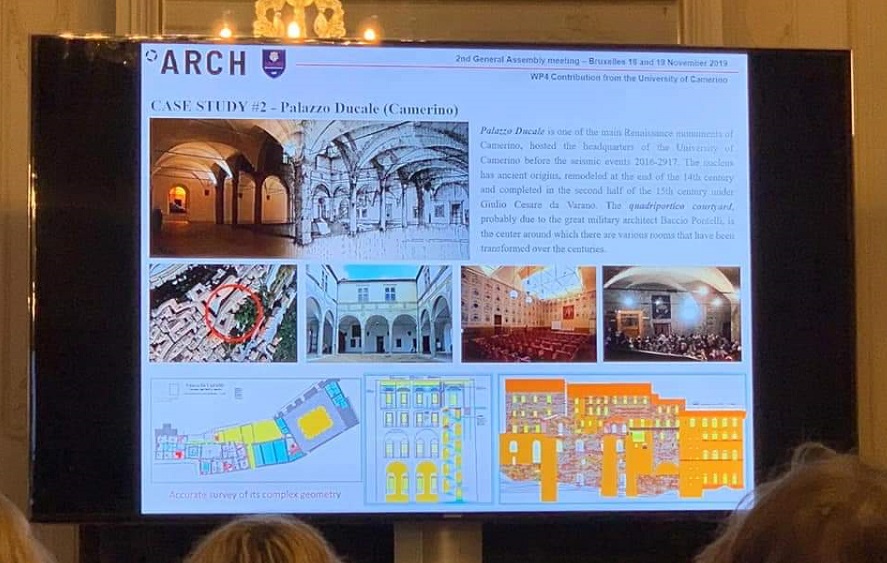The image size is (887, 563).
Task: Open the auditorium photo with audience
Action: coord(672,313)
